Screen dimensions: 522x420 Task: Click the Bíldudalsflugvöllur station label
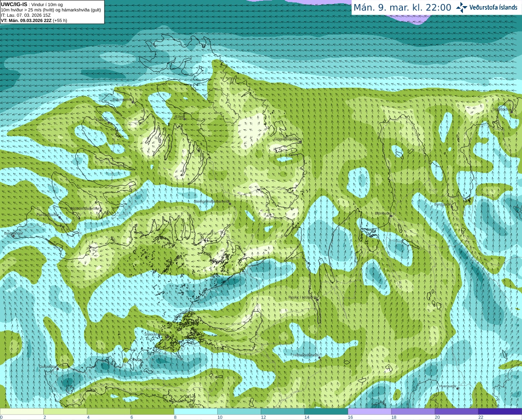coord(85,208)
